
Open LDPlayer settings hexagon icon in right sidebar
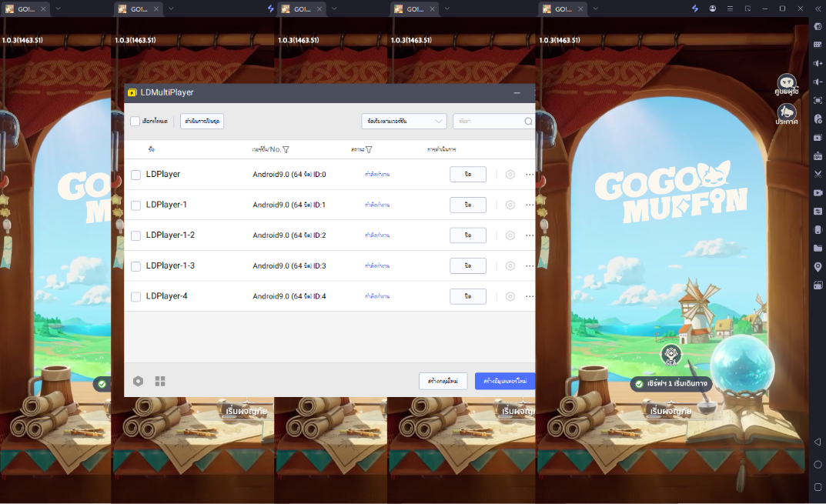click(818, 26)
